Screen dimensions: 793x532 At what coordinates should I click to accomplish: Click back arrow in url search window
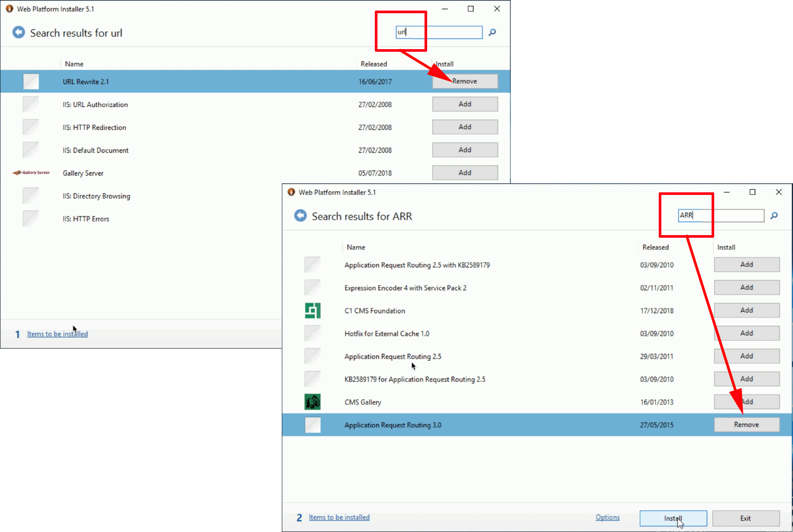19,32
